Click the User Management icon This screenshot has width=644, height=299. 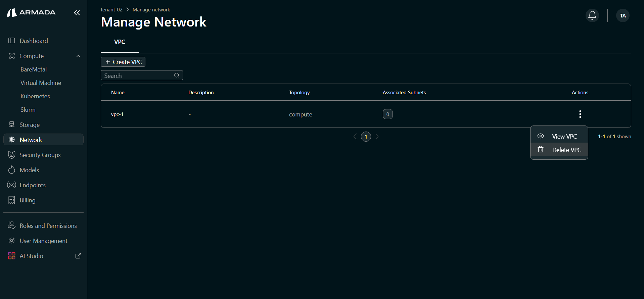(x=12, y=241)
